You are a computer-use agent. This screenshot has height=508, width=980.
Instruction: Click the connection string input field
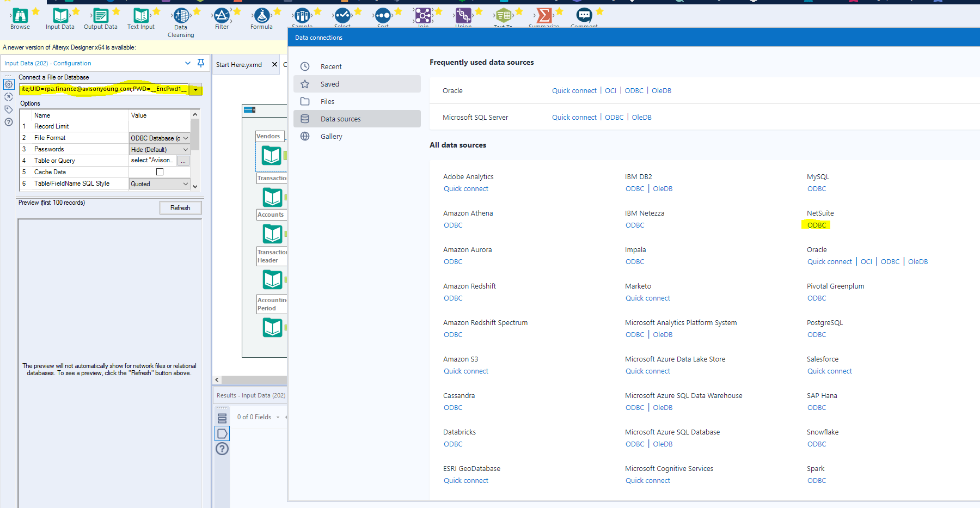point(104,89)
